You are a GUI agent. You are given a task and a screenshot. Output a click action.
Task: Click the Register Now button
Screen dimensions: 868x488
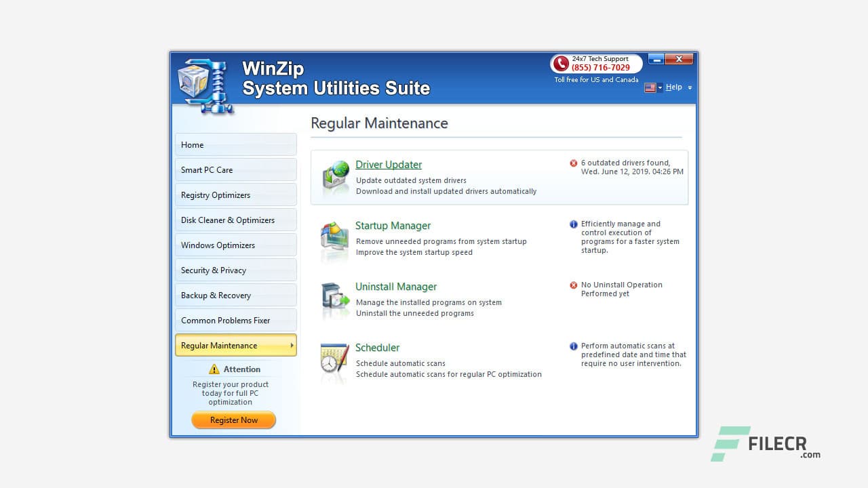coord(233,420)
